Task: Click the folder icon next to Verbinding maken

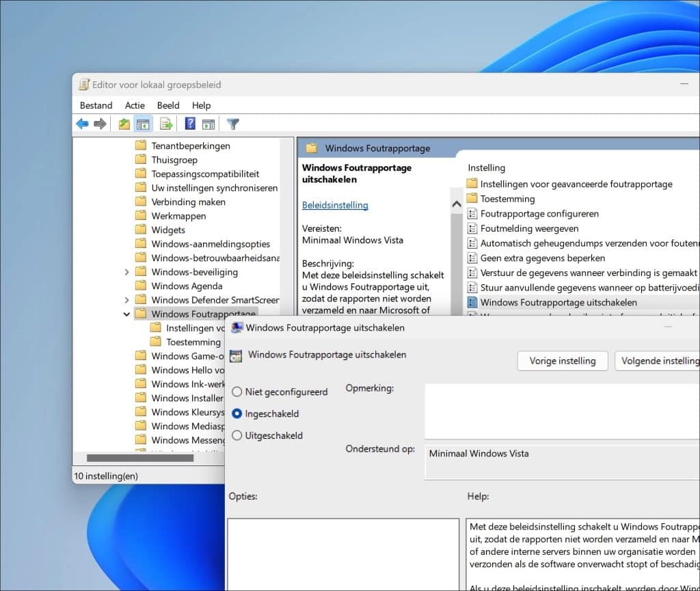Action: point(141,202)
